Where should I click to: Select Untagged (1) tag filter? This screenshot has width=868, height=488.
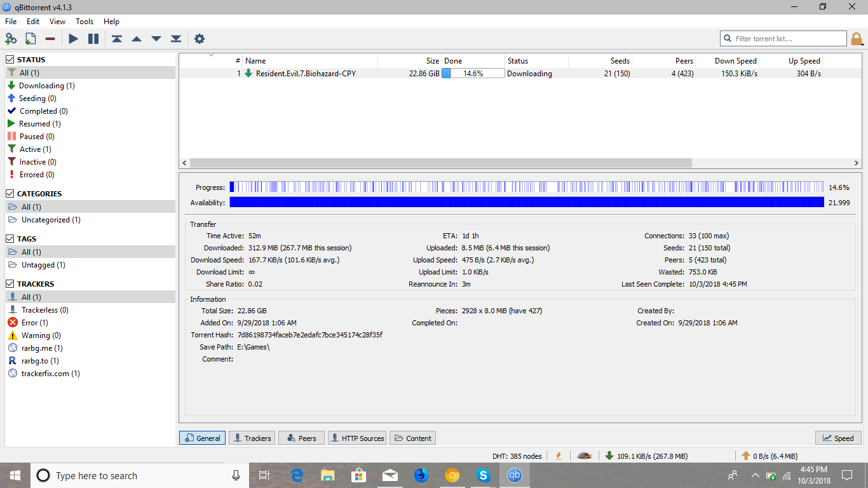tap(90, 265)
